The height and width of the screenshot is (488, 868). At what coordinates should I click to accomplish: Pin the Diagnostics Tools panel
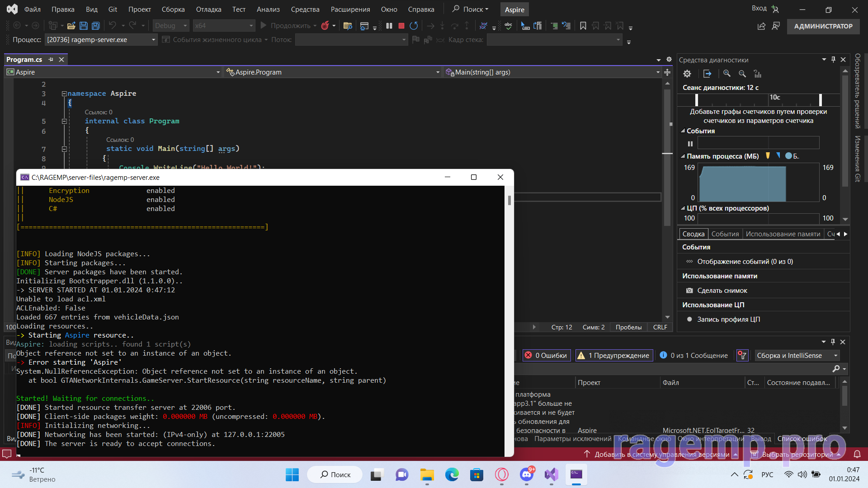point(833,60)
